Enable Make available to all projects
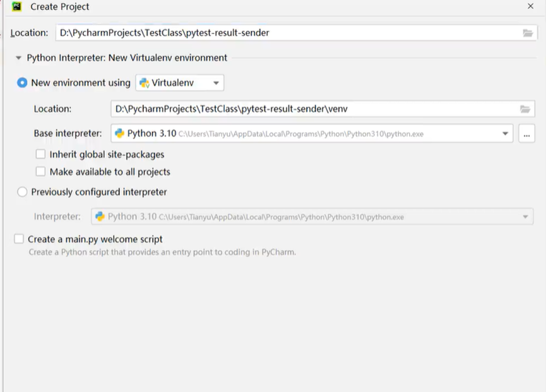 [x=40, y=171]
